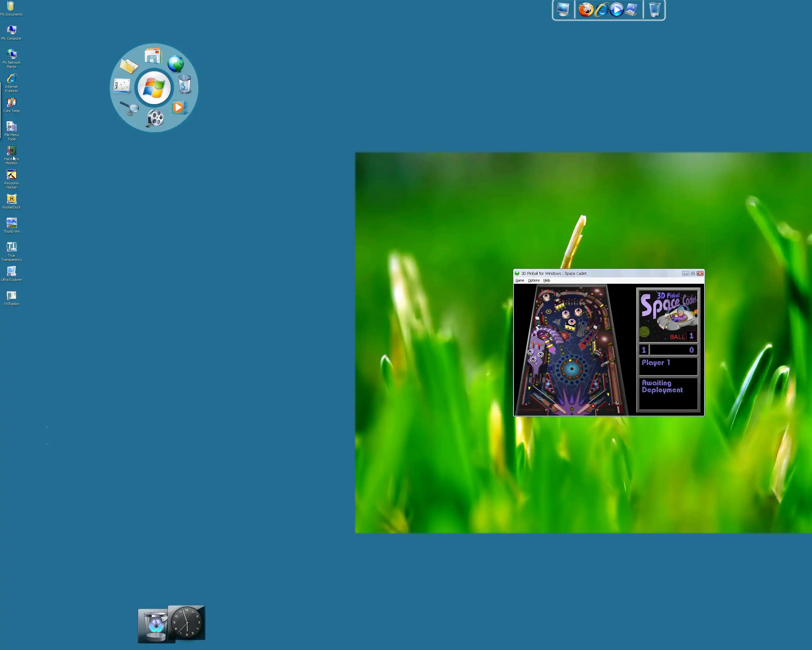812x650 pixels.
Task: Click the analog clock widget
Action: click(187, 622)
